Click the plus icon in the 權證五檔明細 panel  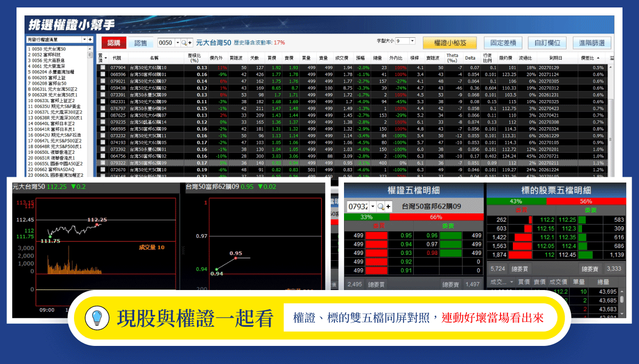pyautogui.click(x=388, y=206)
